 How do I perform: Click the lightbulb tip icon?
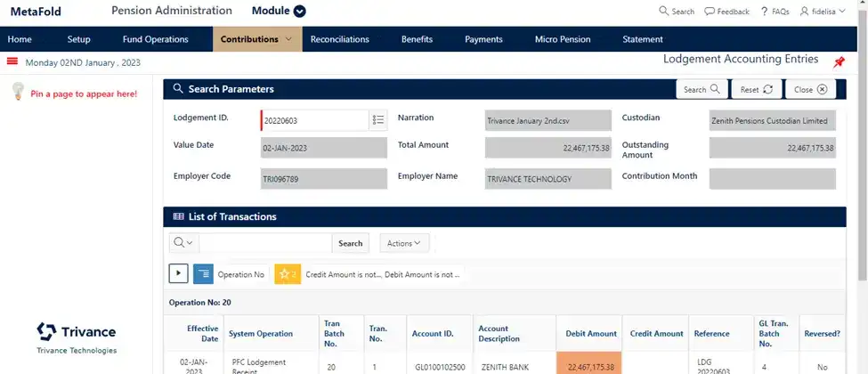coord(19,92)
